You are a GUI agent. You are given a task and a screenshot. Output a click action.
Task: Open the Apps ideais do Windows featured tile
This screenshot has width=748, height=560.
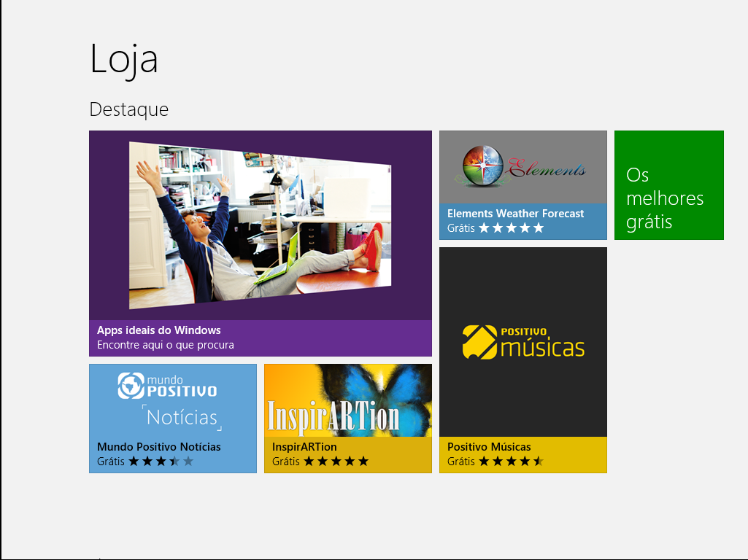(261, 243)
